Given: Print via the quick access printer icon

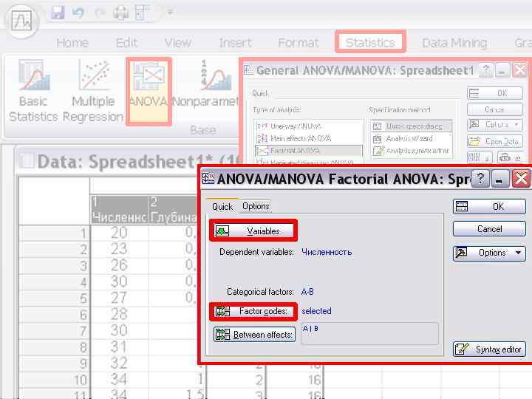Looking at the screenshot, I should tap(121, 13).
